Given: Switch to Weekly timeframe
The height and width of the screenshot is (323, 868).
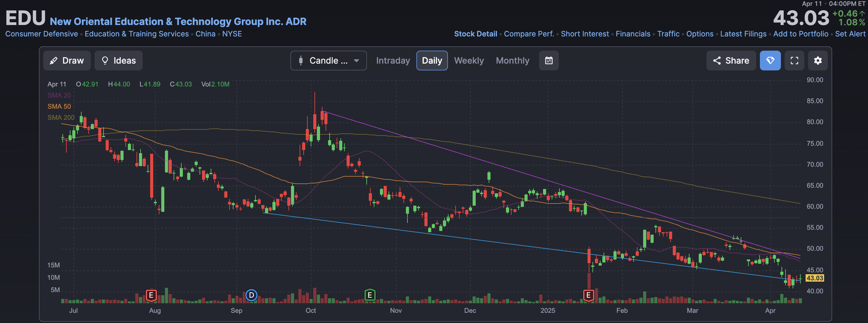Looking at the screenshot, I should (x=469, y=61).
